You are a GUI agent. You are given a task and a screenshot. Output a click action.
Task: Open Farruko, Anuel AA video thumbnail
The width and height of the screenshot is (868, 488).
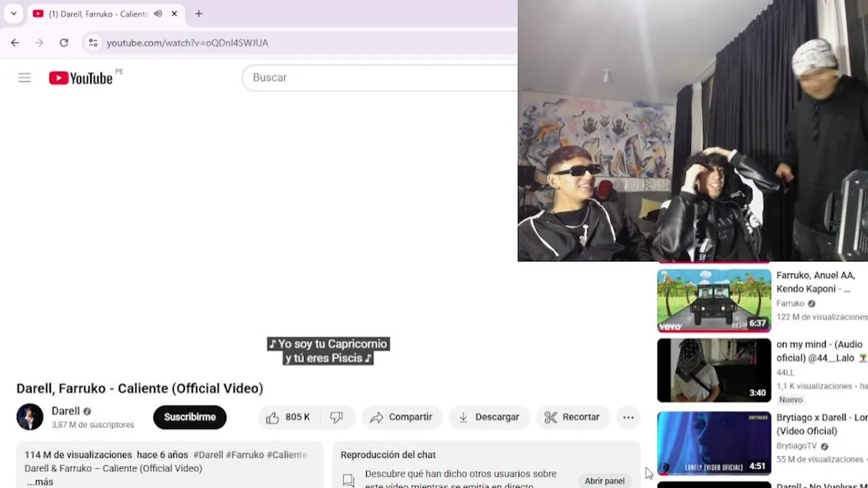(x=714, y=300)
